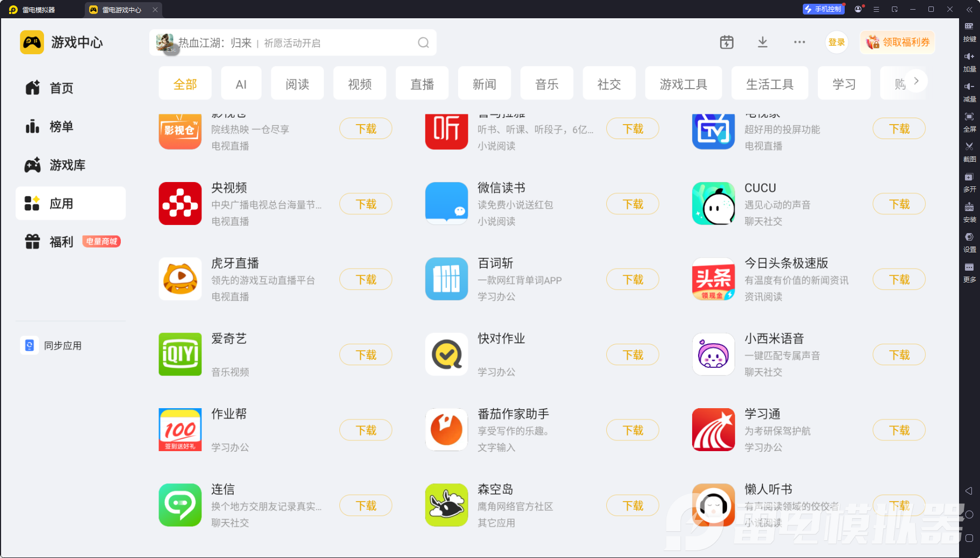
Task: Select the 社交 category tab
Action: (x=609, y=83)
